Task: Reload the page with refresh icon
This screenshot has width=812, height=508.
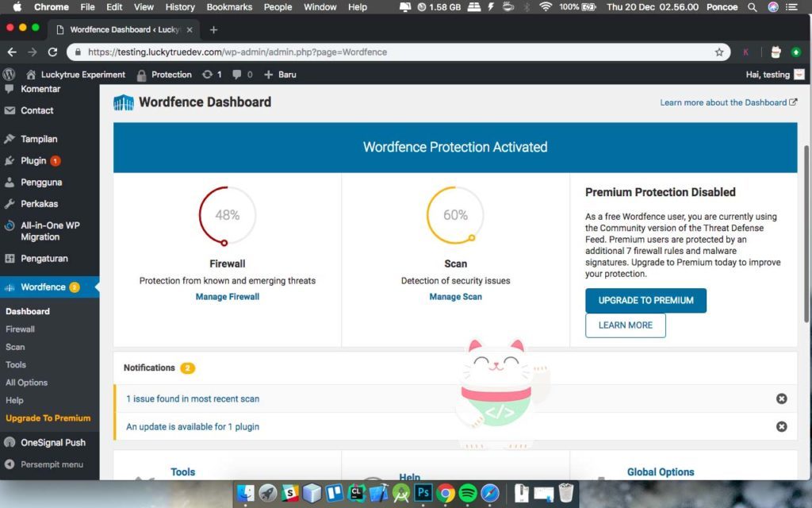Action: pyautogui.click(x=52, y=52)
